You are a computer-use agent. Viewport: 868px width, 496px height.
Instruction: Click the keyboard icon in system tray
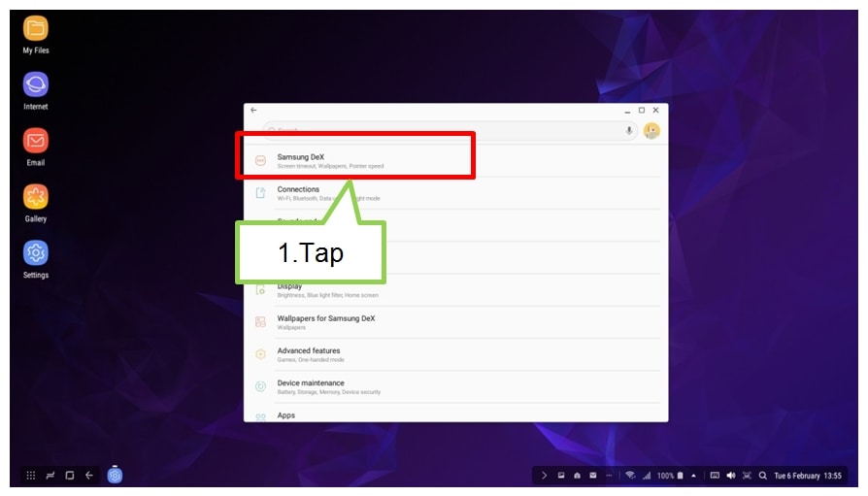[x=715, y=475]
